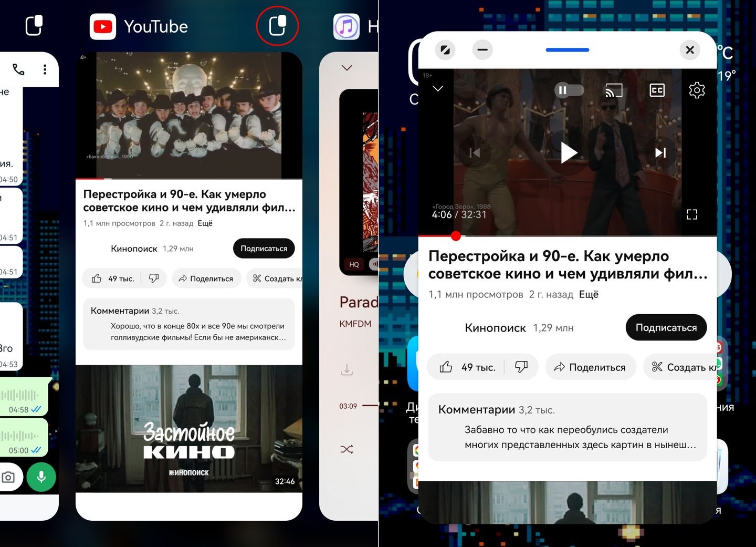
Task: Tap Поделиться to share the video
Action: pos(591,367)
